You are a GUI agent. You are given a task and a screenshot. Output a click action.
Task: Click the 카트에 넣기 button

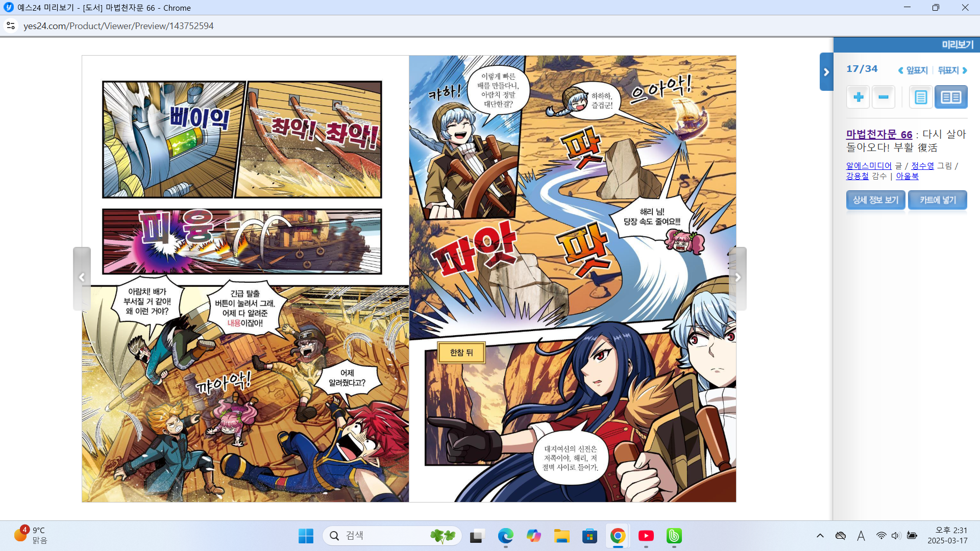(937, 200)
